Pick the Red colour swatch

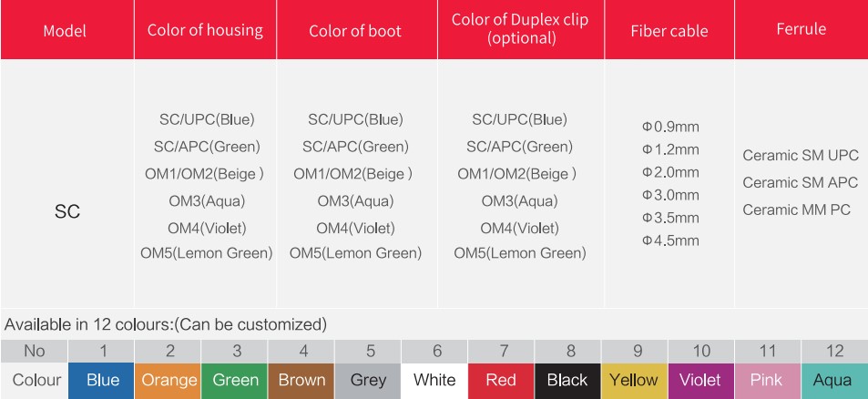(501, 381)
